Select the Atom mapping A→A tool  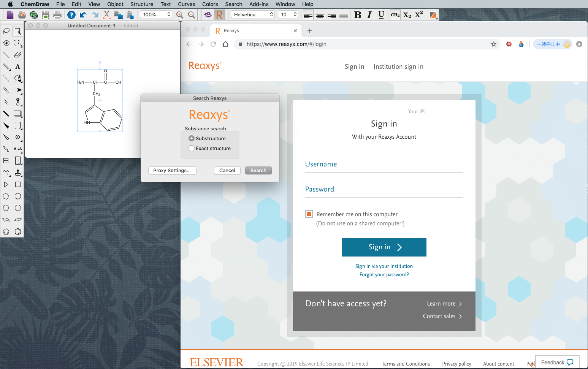(17, 149)
